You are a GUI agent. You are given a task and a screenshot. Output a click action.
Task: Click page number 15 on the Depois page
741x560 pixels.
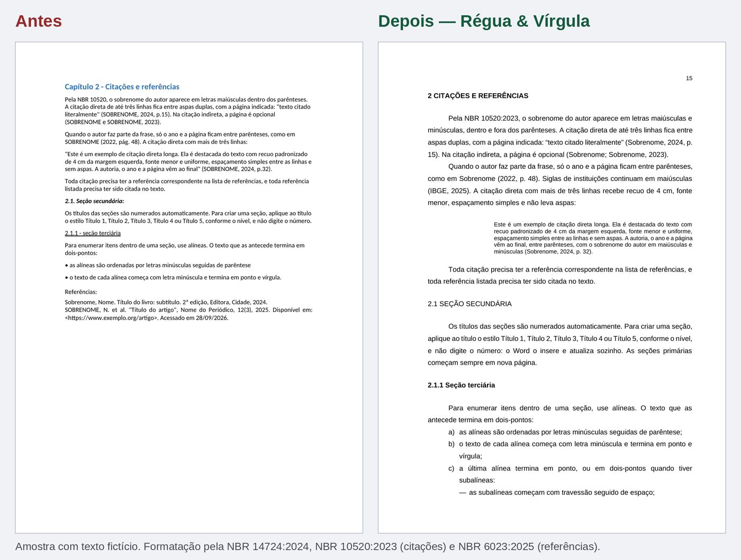click(x=689, y=78)
